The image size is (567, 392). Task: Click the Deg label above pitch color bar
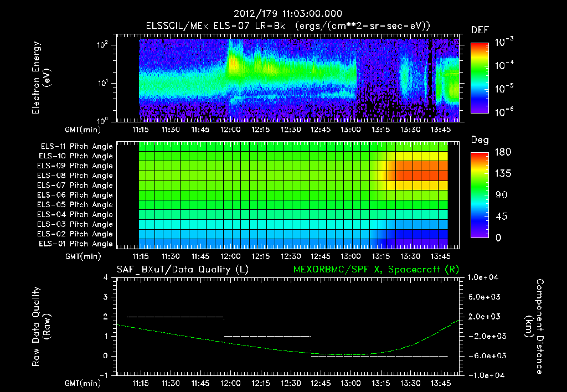pos(480,140)
